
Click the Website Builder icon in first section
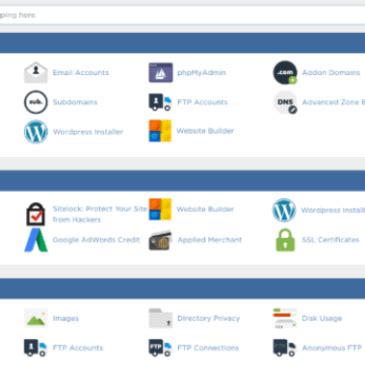click(x=160, y=131)
